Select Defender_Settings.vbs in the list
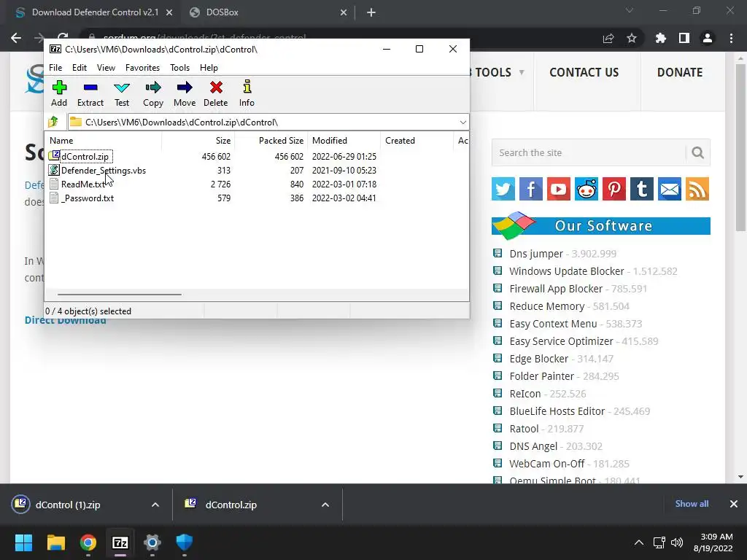 [104, 170]
